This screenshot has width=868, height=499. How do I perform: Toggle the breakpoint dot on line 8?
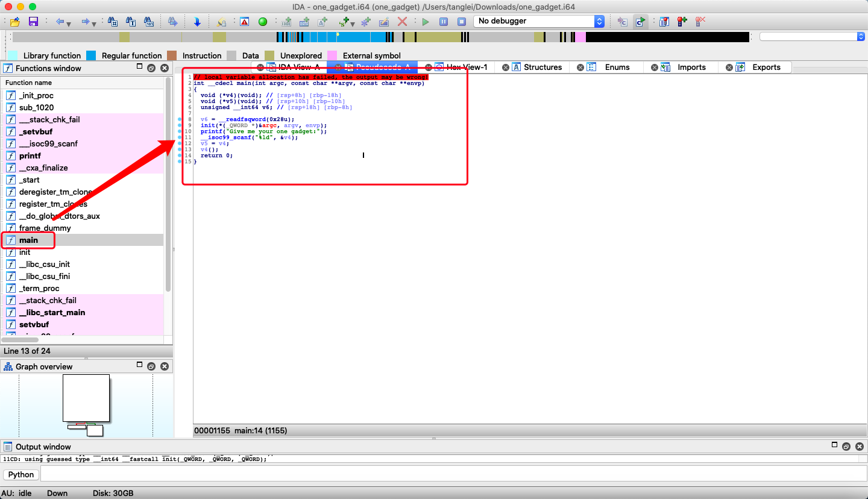[180, 119]
